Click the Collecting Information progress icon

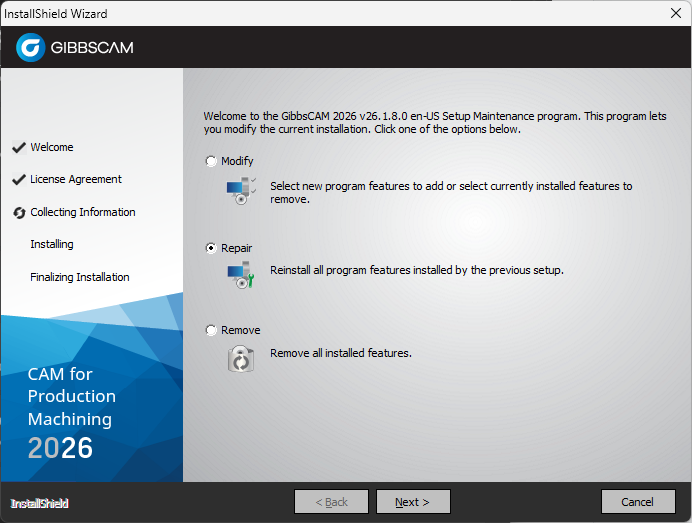coord(19,213)
